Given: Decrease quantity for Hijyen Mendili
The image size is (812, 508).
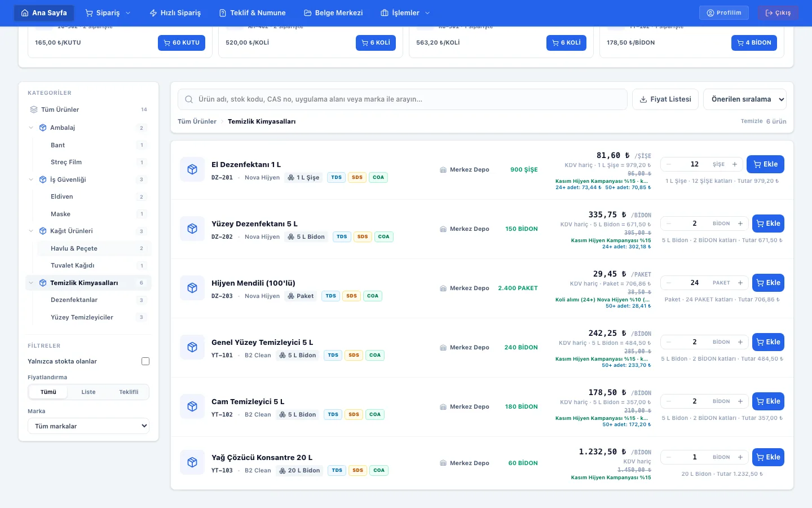Looking at the screenshot, I should pyautogui.click(x=669, y=283).
